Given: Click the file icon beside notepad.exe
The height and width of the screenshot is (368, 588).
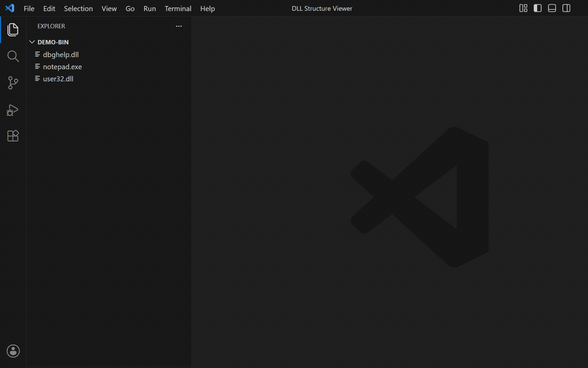Looking at the screenshot, I should pos(37,66).
